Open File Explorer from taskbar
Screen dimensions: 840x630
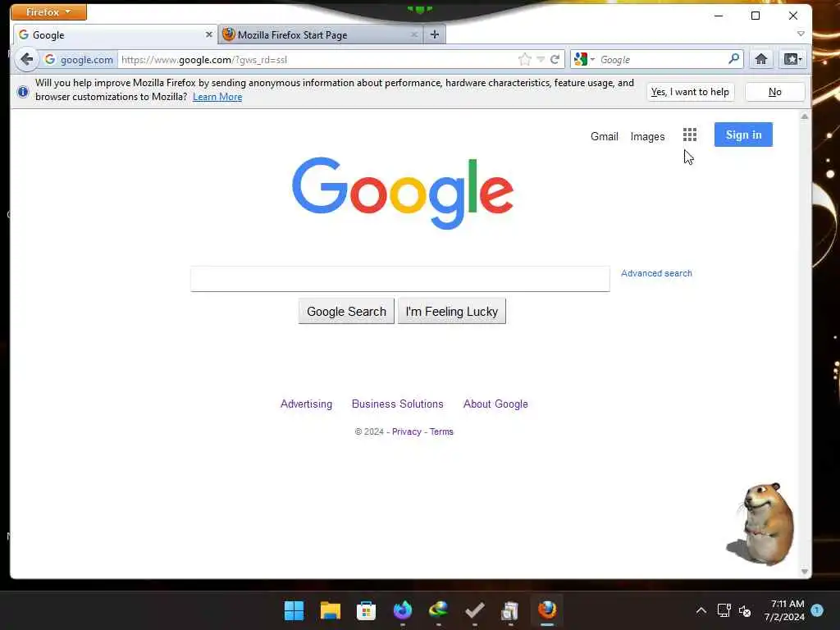pos(330,610)
